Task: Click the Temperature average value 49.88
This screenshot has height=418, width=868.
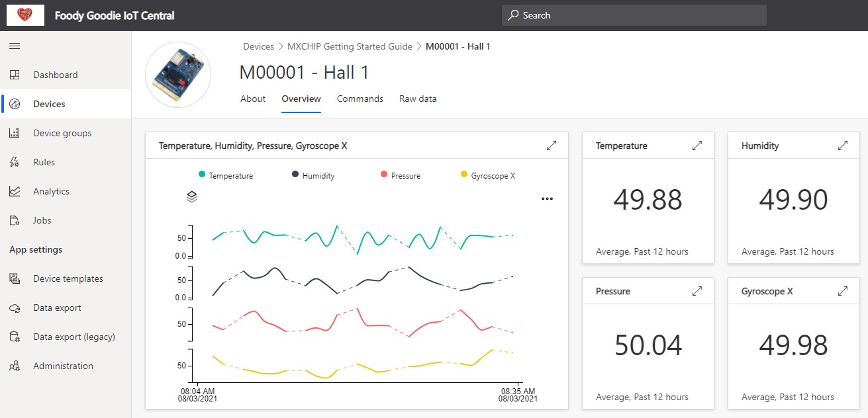Action: coord(648,199)
